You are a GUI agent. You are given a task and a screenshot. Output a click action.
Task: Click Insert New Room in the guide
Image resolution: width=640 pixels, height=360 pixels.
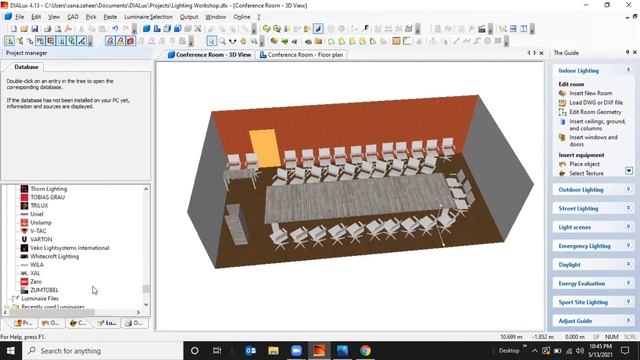tap(590, 93)
